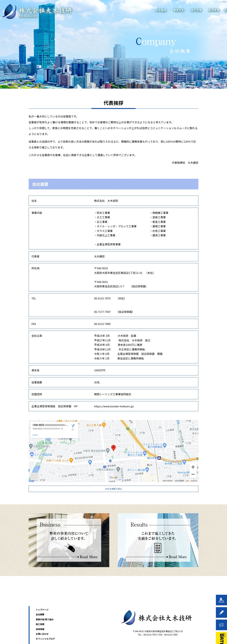Zoom in on the Google map

tap(193, 467)
